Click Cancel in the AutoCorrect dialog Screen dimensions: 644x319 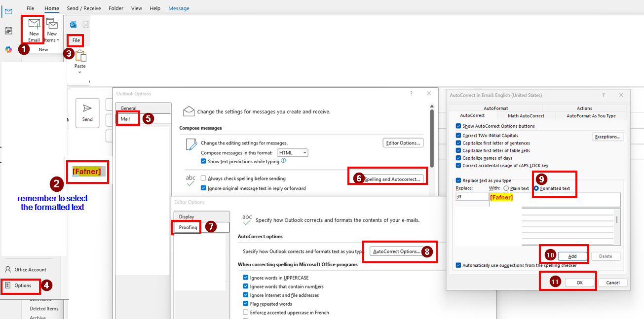coord(613,283)
